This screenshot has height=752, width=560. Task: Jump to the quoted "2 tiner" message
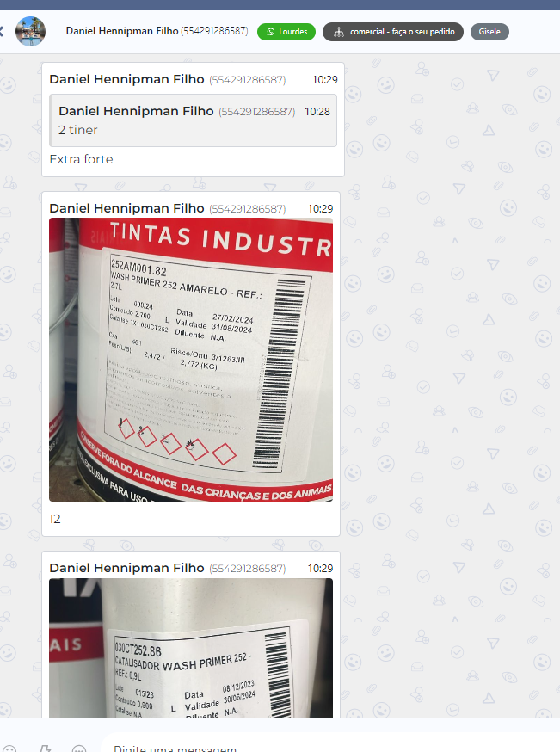coord(194,120)
